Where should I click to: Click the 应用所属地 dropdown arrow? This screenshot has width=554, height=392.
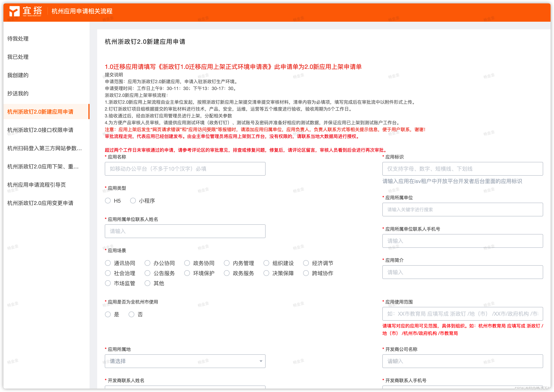[x=261, y=361]
